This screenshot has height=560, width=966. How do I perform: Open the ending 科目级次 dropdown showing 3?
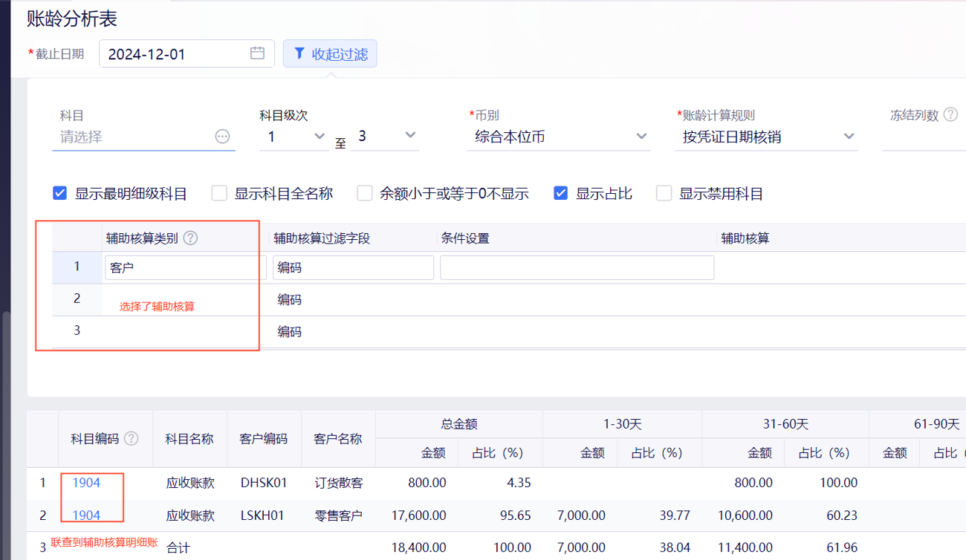tap(385, 137)
